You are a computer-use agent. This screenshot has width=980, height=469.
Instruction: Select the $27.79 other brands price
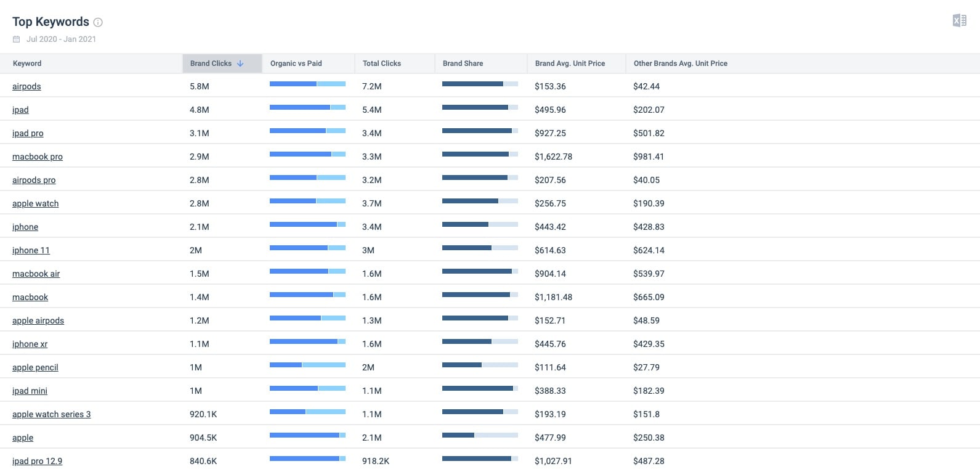click(x=646, y=367)
